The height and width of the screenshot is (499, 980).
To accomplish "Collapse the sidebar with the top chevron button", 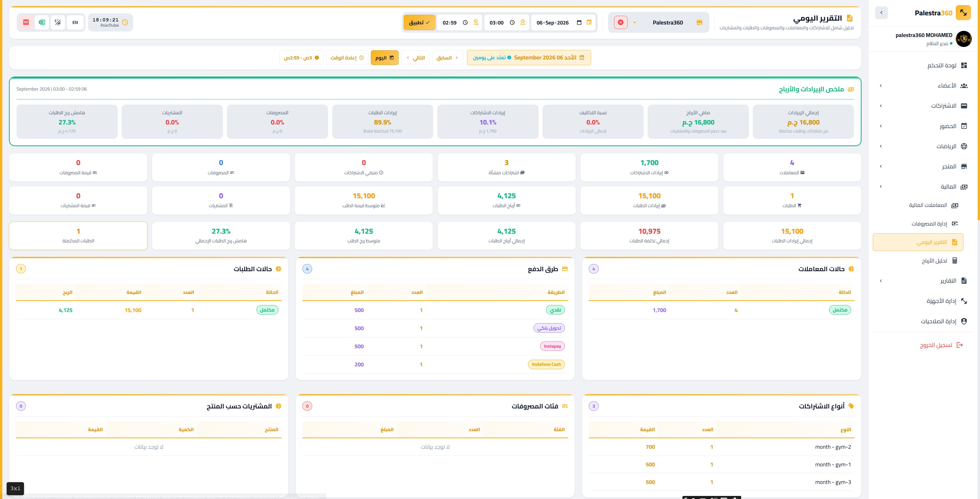I will 881,13.
